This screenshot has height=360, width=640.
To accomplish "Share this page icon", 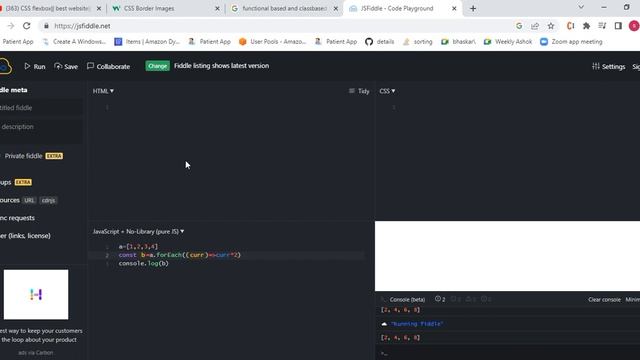I will tap(535, 26).
